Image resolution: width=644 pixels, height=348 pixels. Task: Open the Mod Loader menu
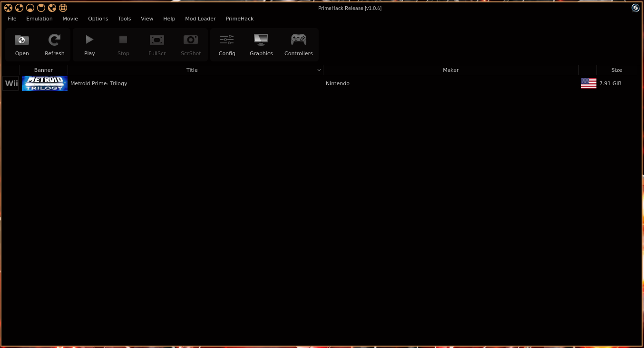[x=200, y=19]
